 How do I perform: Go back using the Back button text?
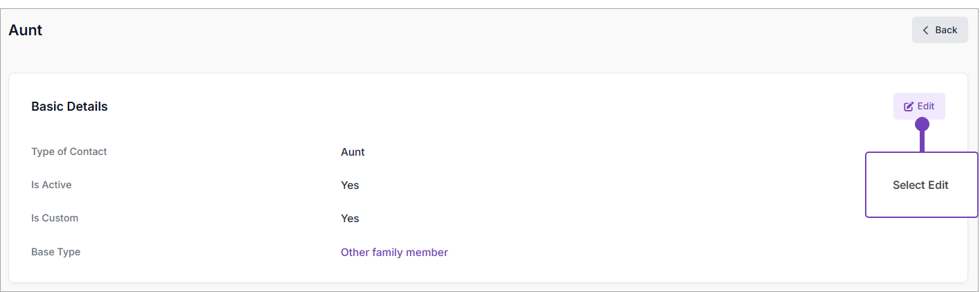(946, 30)
